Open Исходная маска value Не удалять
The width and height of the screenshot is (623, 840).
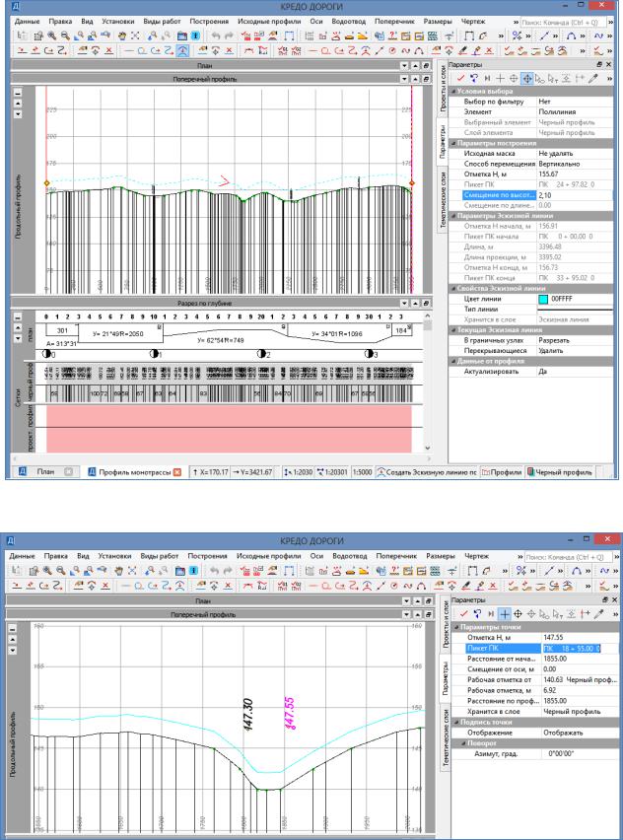coord(574,153)
